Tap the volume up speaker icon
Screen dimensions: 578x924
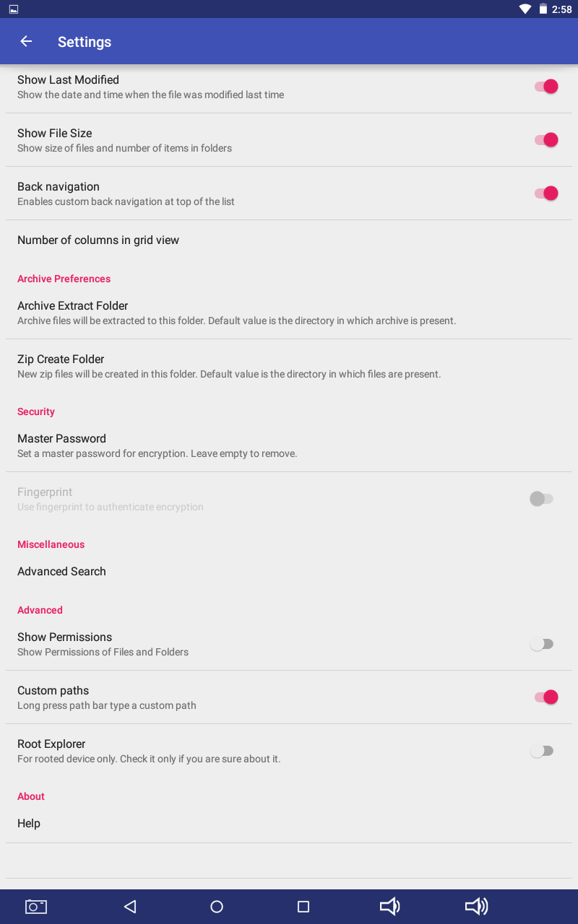pyautogui.click(x=476, y=907)
